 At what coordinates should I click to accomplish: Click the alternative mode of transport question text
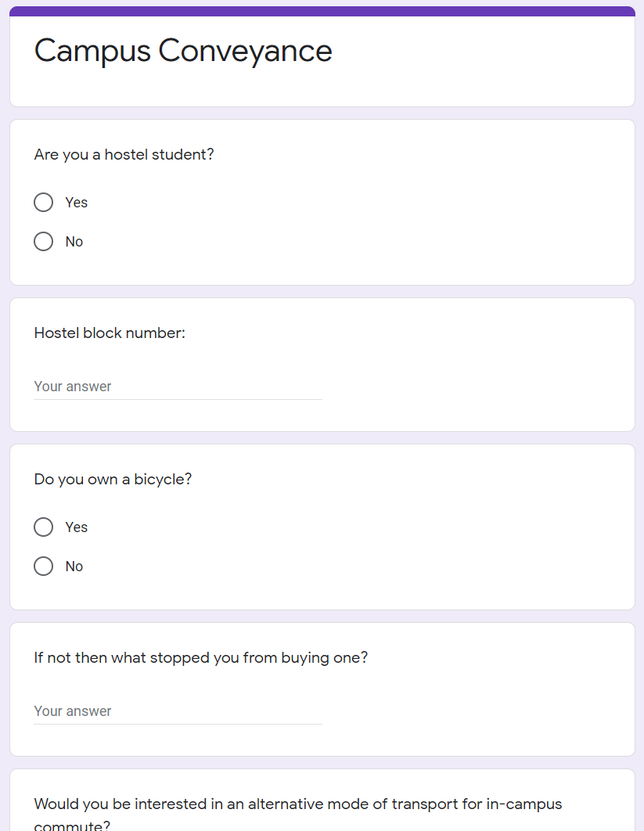click(297, 804)
